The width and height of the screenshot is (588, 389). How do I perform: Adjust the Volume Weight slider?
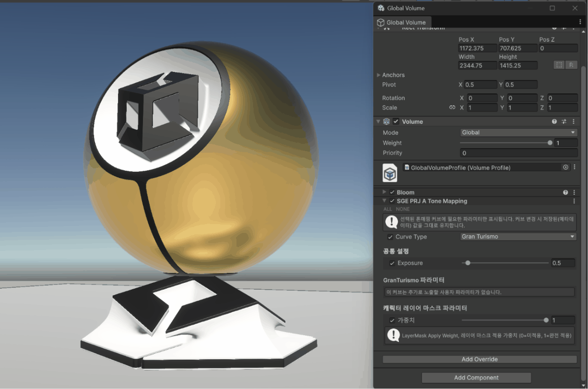[507, 143]
